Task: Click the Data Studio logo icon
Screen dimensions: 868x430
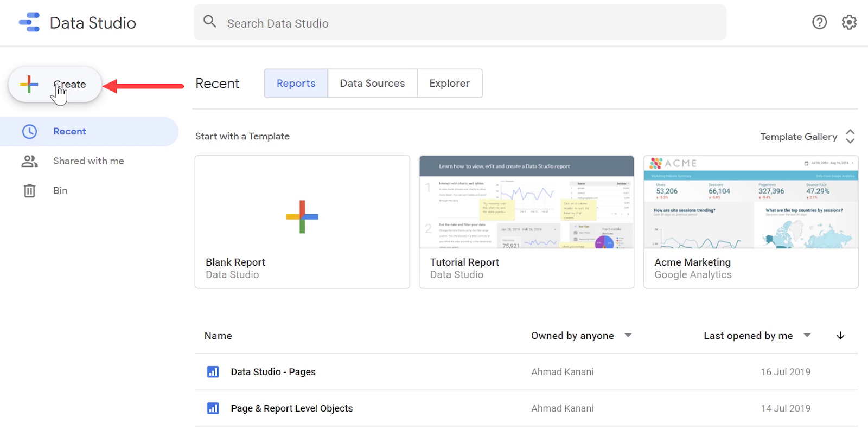Action: [x=29, y=22]
